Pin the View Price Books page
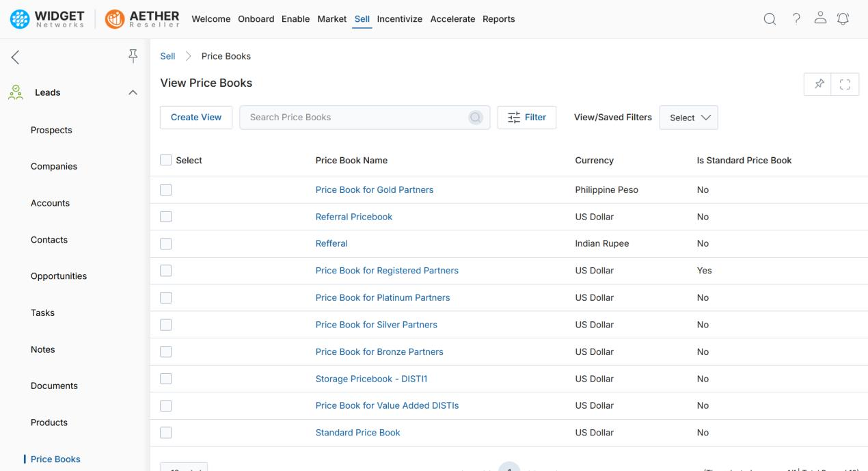Screen dimensions: 868x471 tap(819, 84)
